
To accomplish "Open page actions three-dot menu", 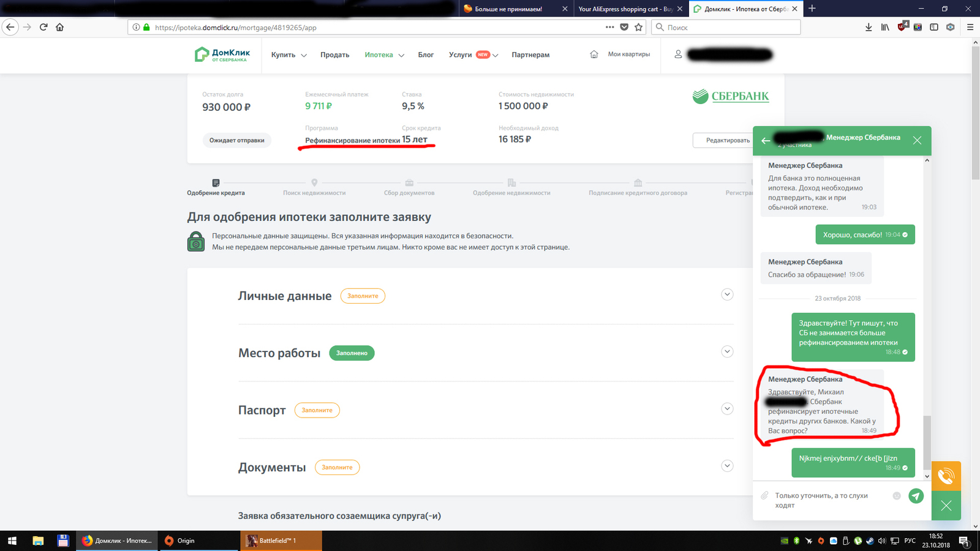I will pyautogui.click(x=609, y=27).
